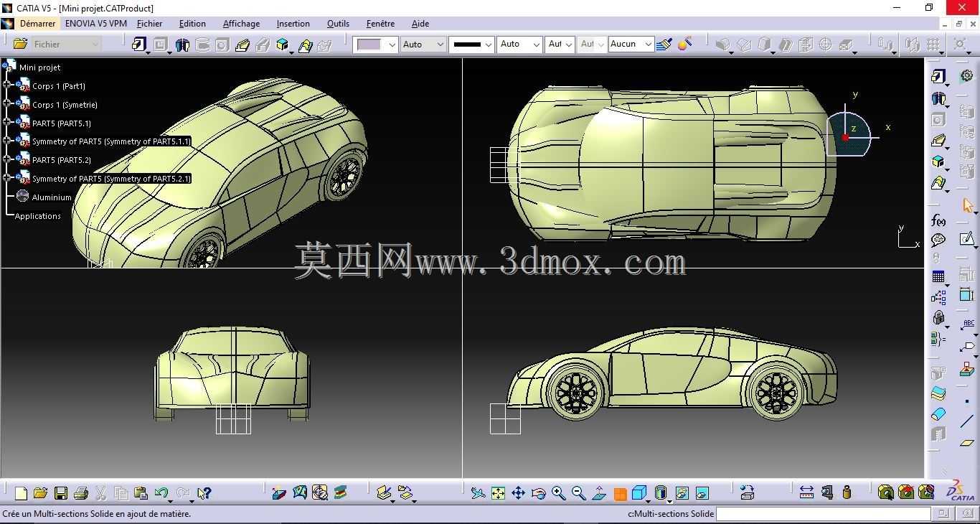Select the Pan view tool

point(518,493)
